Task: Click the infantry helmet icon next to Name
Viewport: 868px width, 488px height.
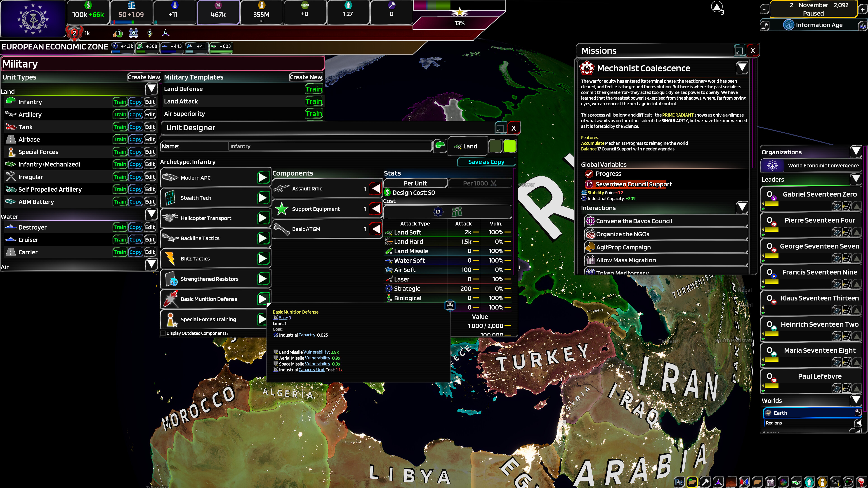Action: [440, 146]
